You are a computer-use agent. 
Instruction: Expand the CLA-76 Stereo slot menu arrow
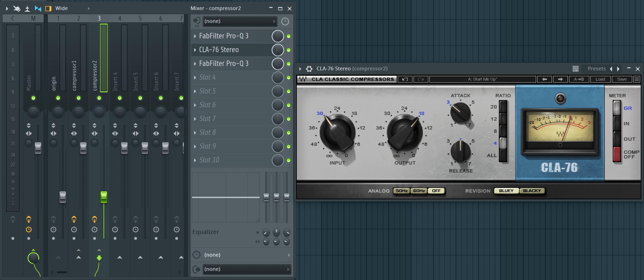[x=195, y=50]
